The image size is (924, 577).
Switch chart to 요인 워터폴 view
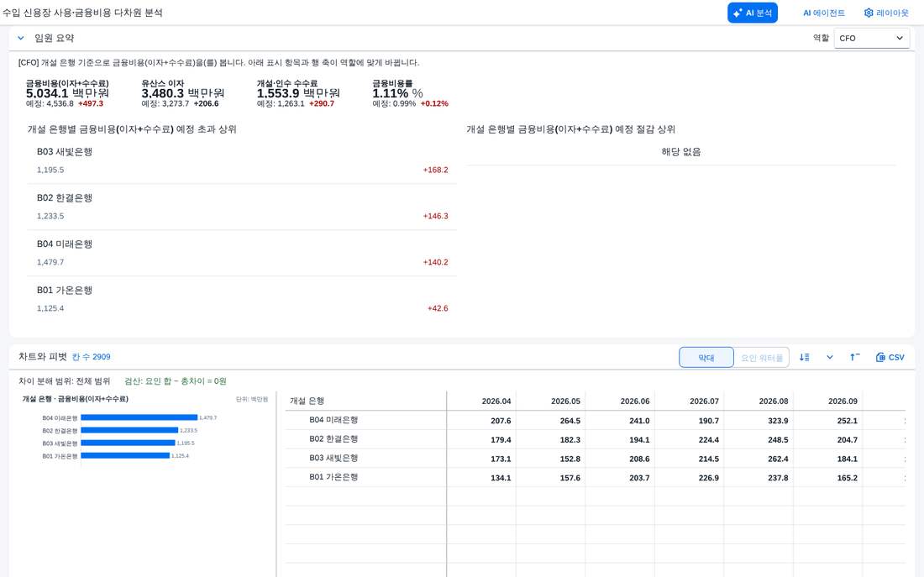[761, 357]
